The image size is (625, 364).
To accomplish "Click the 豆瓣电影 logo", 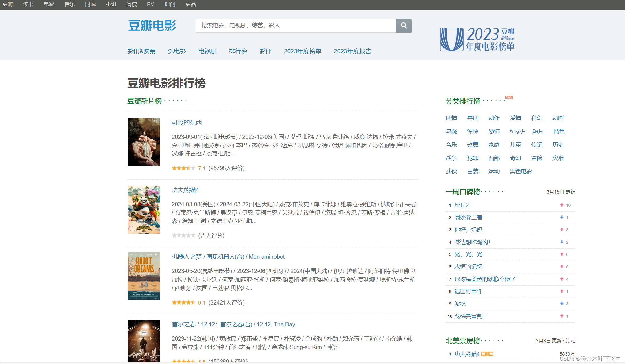I will pos(152,26).
